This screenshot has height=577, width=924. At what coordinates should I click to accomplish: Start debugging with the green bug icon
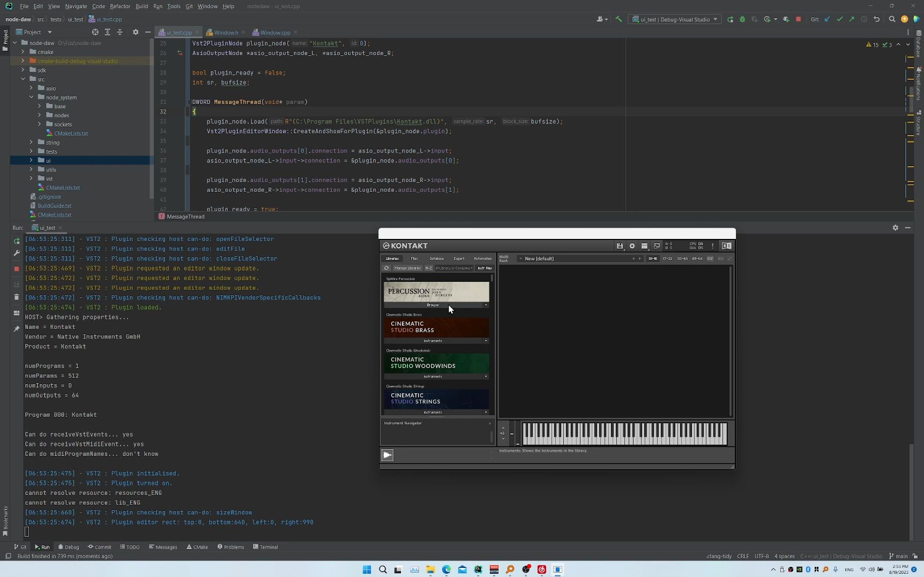[742, 19]
